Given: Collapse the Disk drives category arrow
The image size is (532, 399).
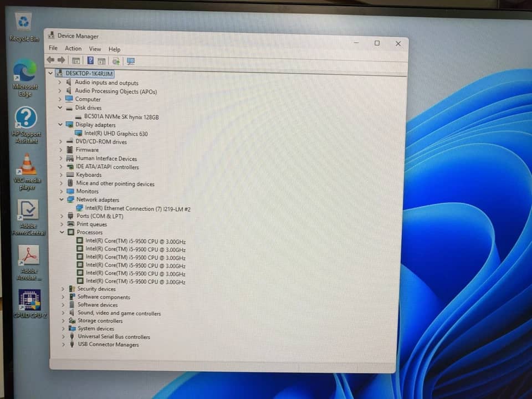Looking at the screenshot, I should tap(60, 108).
